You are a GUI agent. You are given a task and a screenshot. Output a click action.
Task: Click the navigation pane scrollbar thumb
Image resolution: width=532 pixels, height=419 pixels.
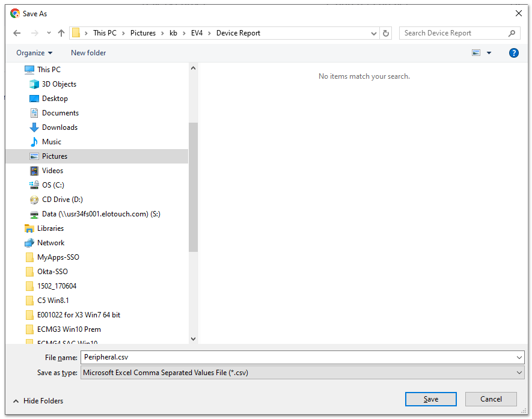tap(193, 187)
